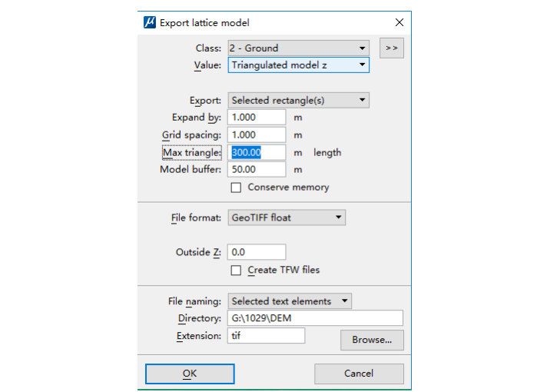
Task: Click the Max triangle length field
Action: 257,153
